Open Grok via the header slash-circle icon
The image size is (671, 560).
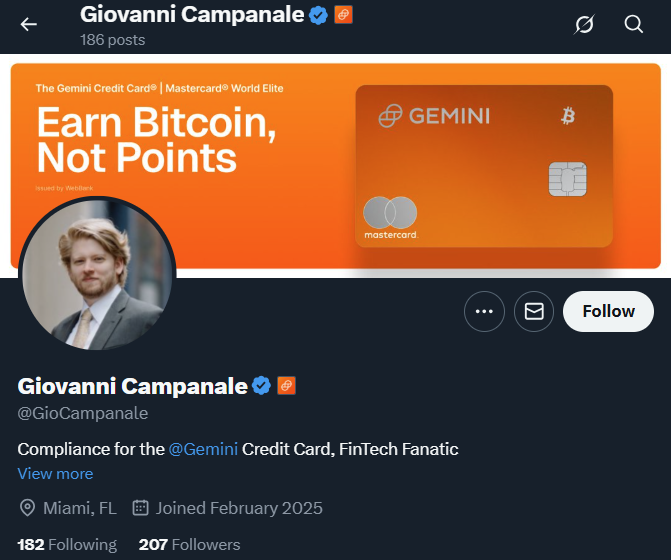[x=585, y=25]
